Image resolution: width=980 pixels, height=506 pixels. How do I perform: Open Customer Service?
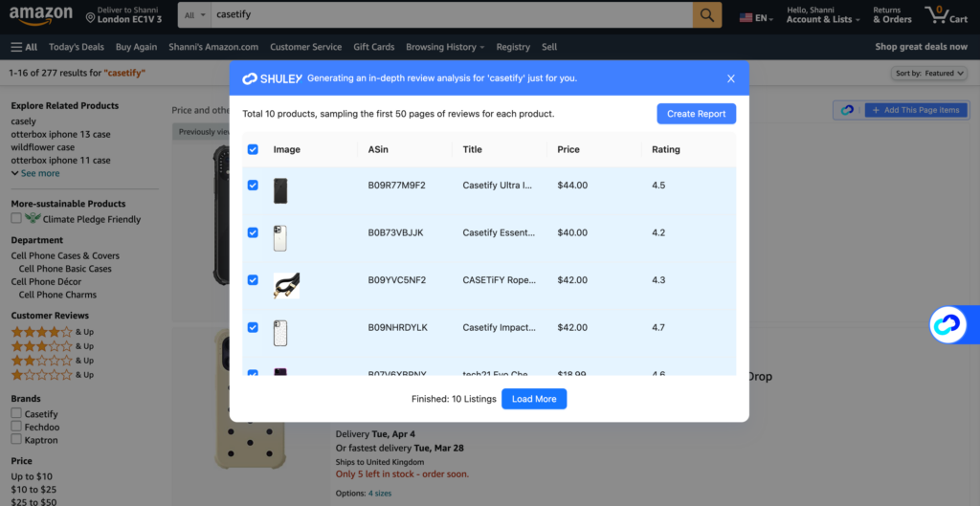305,47
